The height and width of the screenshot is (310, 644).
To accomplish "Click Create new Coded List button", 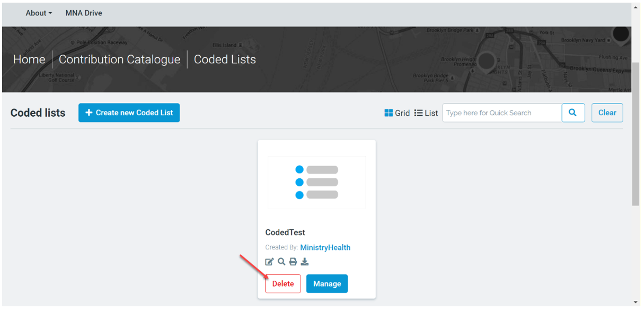I will pos(129,113).
